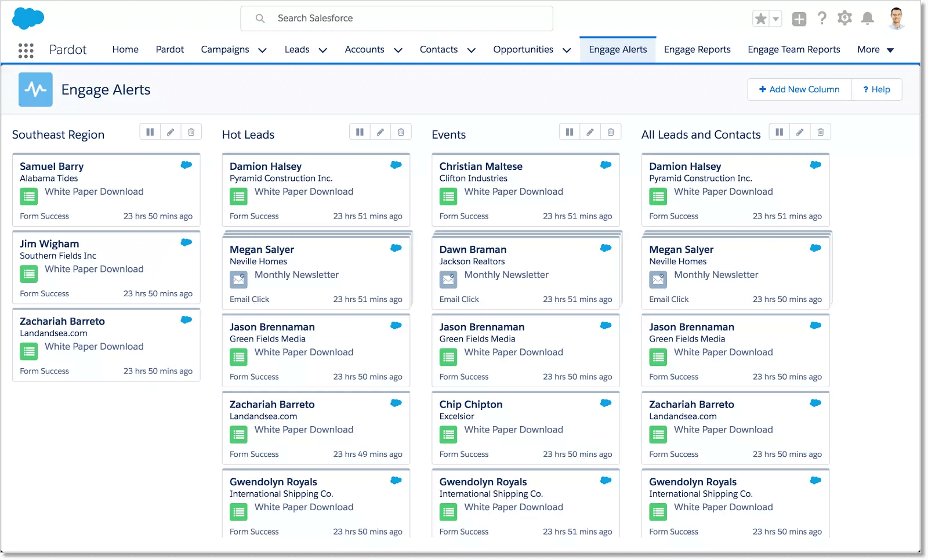Image resolution: width=928 pixels, height=560 pixels.
Task: Open the Samuel Barry alert card
Action: pos(106,190)
